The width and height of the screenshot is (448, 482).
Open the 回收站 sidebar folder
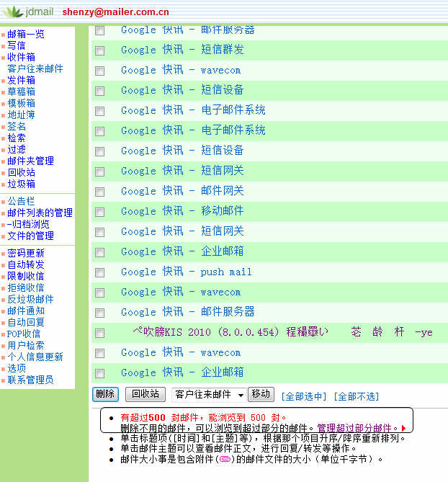(21, 172)
